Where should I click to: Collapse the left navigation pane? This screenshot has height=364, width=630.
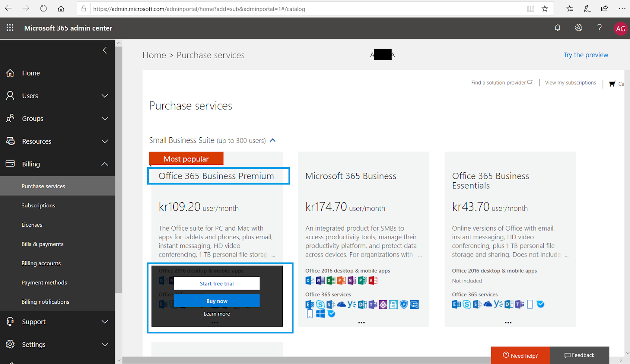coord(105,50)
